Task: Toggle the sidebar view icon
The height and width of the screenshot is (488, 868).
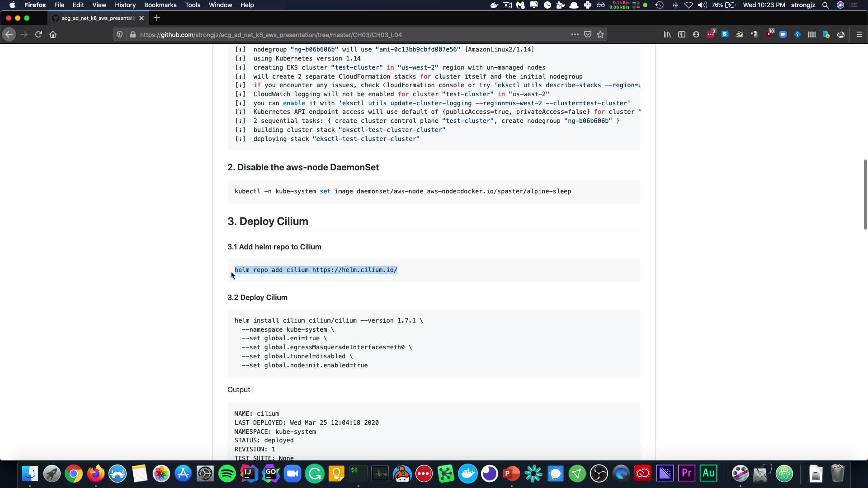Action: 681,34
